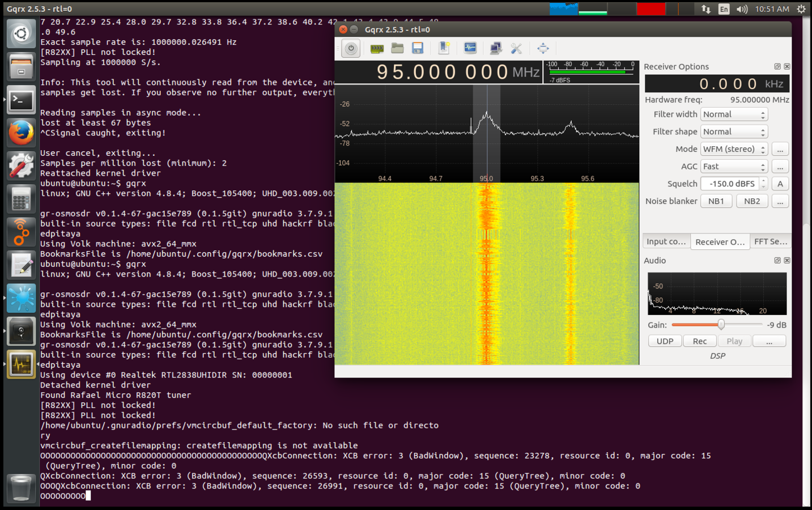Switch to FFT Settings tab
812x510 pixels.
pos(771,241)
